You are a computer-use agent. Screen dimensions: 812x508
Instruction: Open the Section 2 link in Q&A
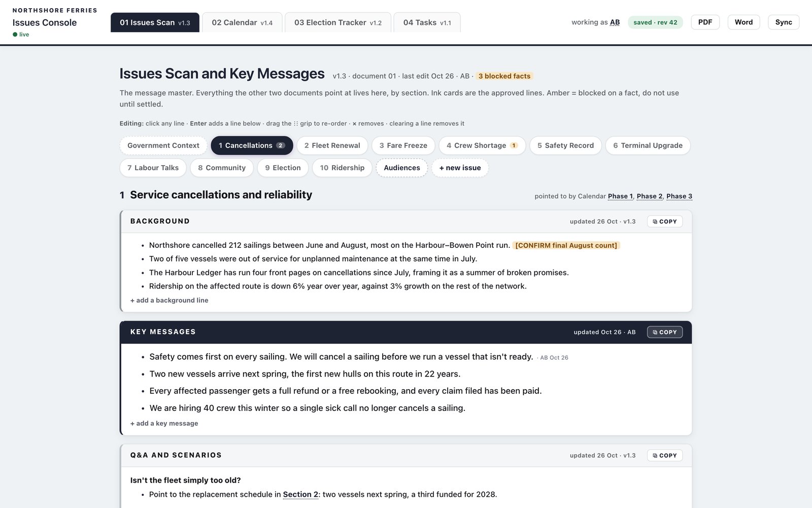300,494
